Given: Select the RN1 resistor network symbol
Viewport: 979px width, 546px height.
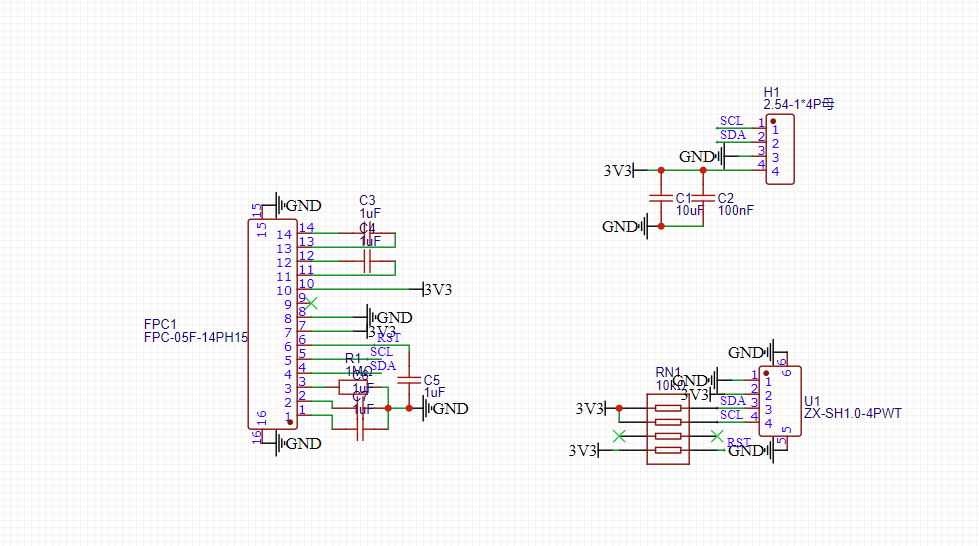Looking at the screenshot, I should 668,429.
